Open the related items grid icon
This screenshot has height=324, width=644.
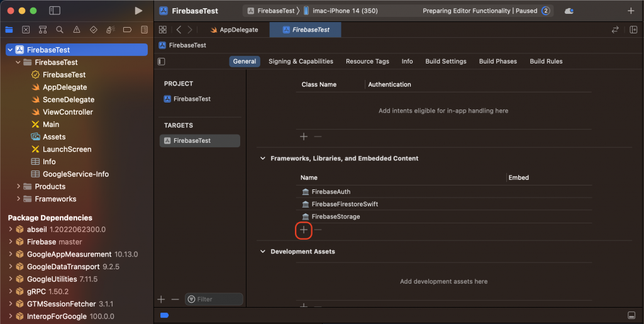pyautogui.click(x=163, y=30)
